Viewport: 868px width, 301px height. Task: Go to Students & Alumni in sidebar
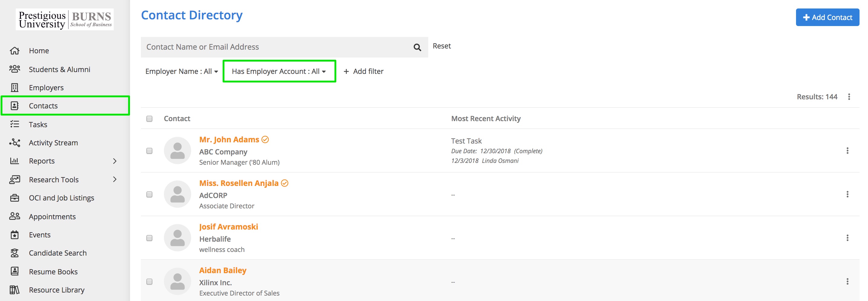pos(59,69)
